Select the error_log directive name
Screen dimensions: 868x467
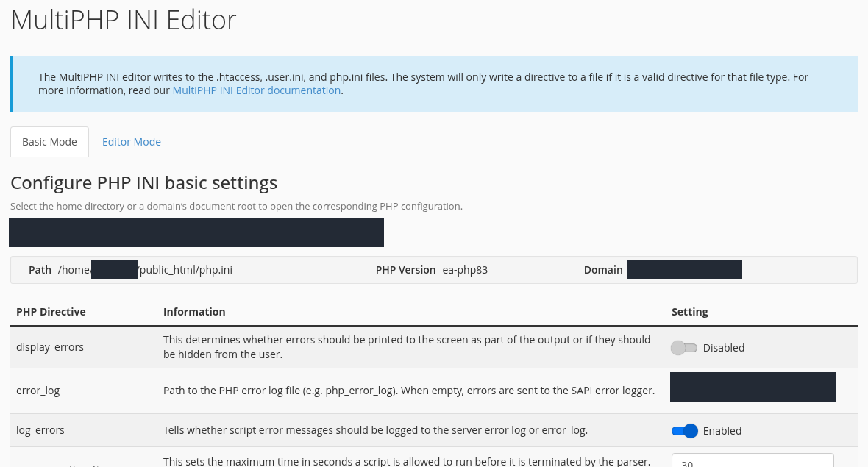point(38,390)
